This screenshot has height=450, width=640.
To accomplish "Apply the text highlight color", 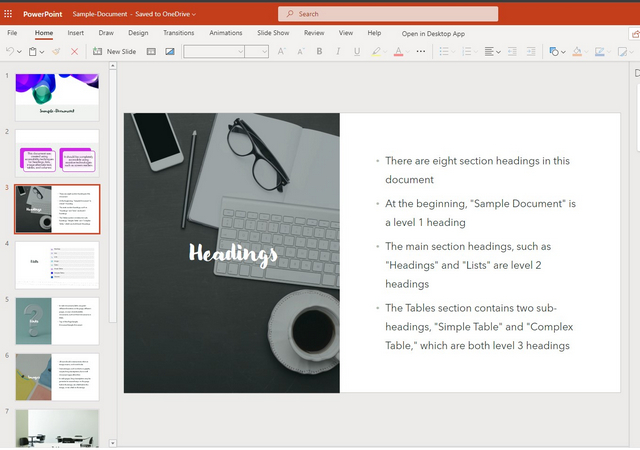I will click(x=376, y=51).
